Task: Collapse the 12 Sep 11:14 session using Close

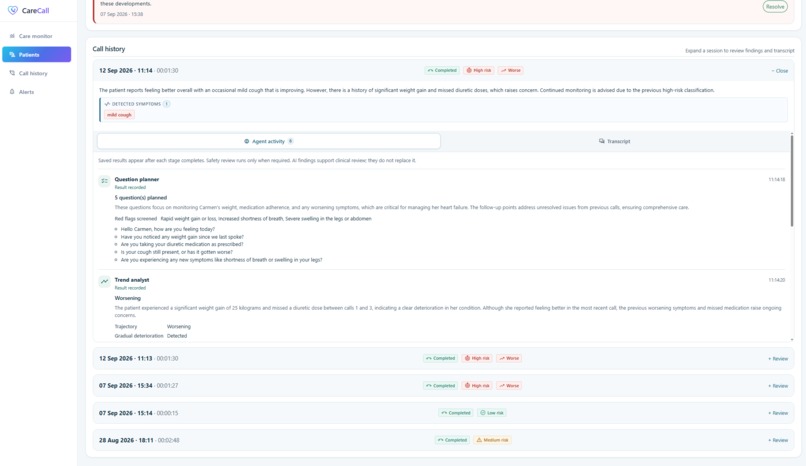Action: [780, 71]
